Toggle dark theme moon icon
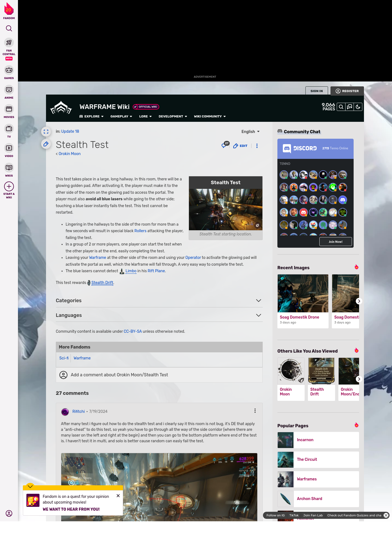 tap(358, 107)
